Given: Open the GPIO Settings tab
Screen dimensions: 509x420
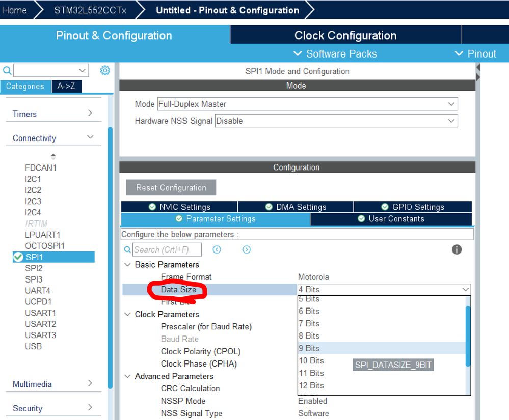Looking at the screenshot, I should (x=413, y=207).
